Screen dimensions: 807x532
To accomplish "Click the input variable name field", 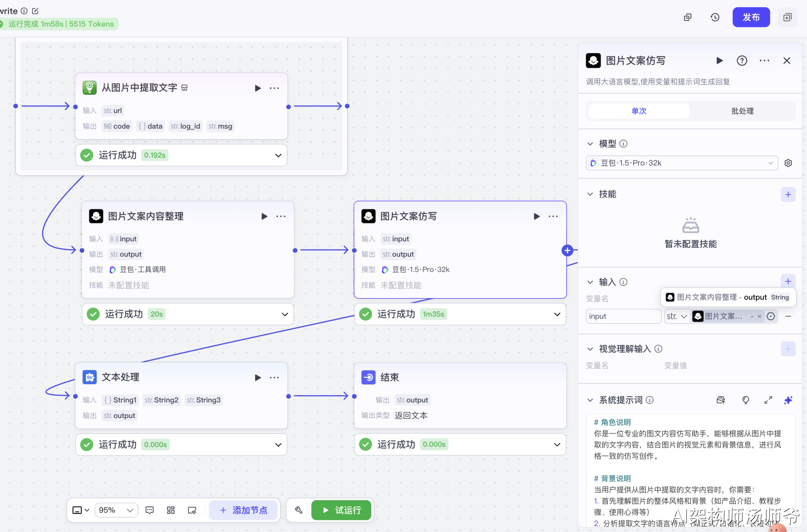I will [623, 316].
